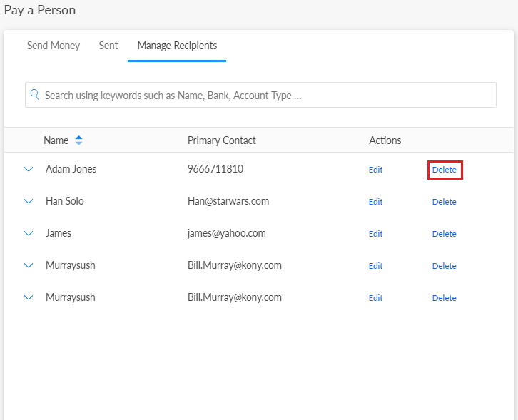The height and width of the screenshot is (420, 518).
Task: Delete the Adam Jones recipient
Action: [x=444, y=170]
